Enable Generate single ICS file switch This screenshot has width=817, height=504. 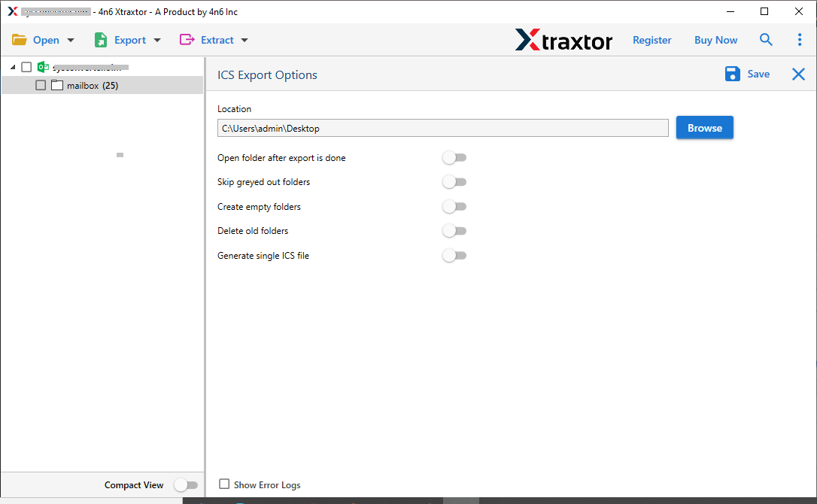coord(454,256)
